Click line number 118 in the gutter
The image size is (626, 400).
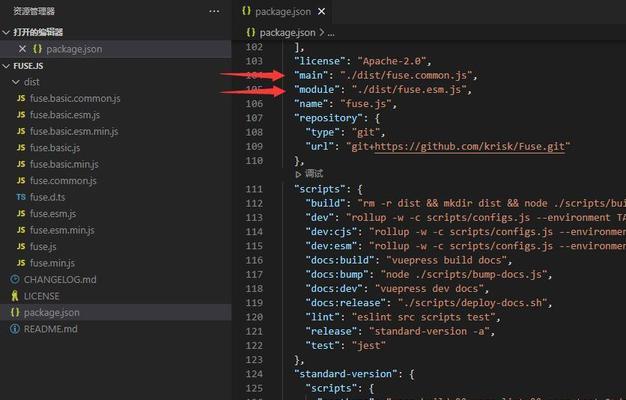254,289
